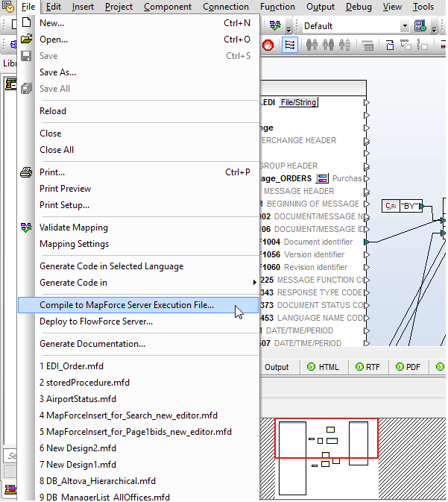This screenshot has height=502, width=448.
Task: Click the "BY" constant value box
Action: pyautogui.click(x=409, y=206)
